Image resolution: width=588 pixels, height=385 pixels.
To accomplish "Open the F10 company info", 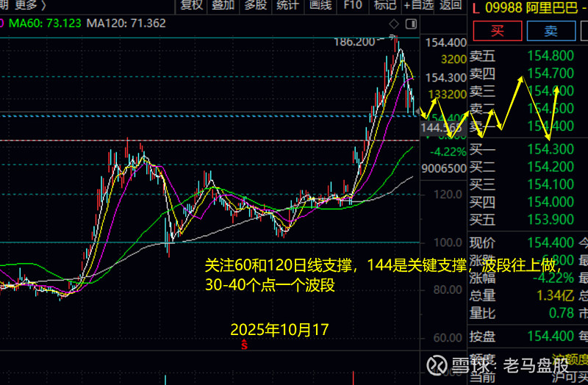I will point(353,5).
